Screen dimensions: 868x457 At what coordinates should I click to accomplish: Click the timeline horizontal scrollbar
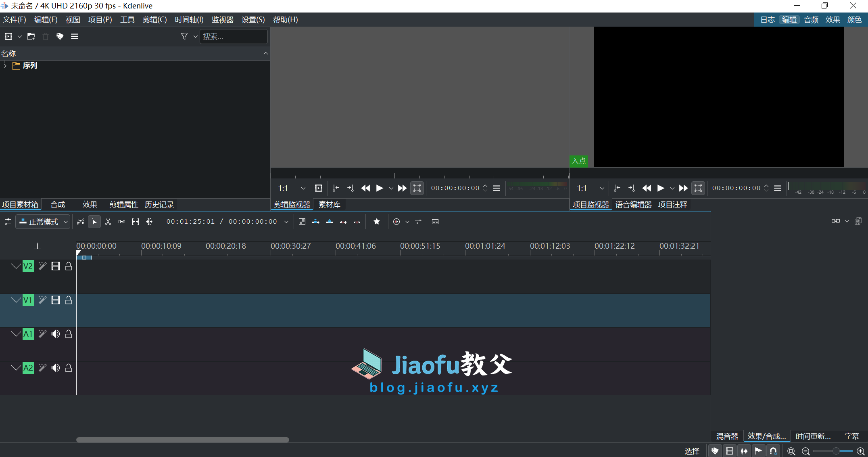pyautogui.click(x=182, y=440)
